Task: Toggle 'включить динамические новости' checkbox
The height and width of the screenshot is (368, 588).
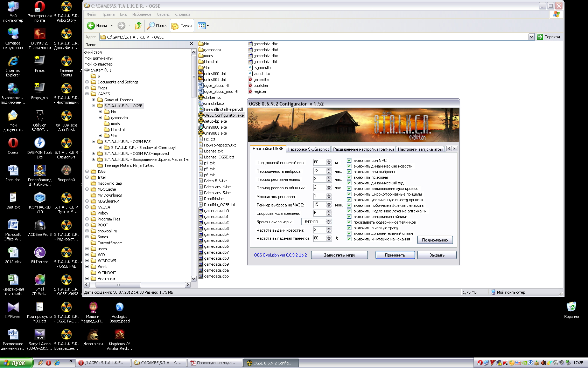Action: (349, 166)
